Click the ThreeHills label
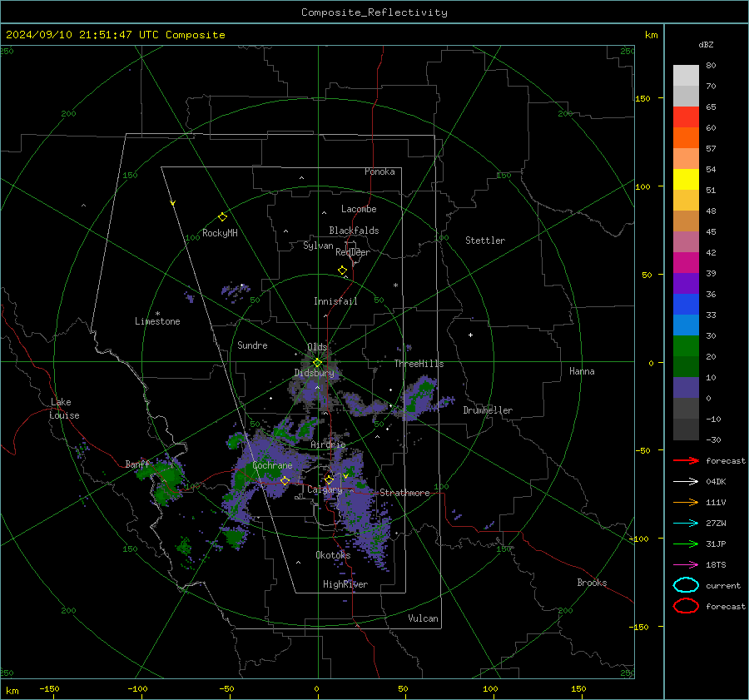The image size is (749, 700). [419, 364]
